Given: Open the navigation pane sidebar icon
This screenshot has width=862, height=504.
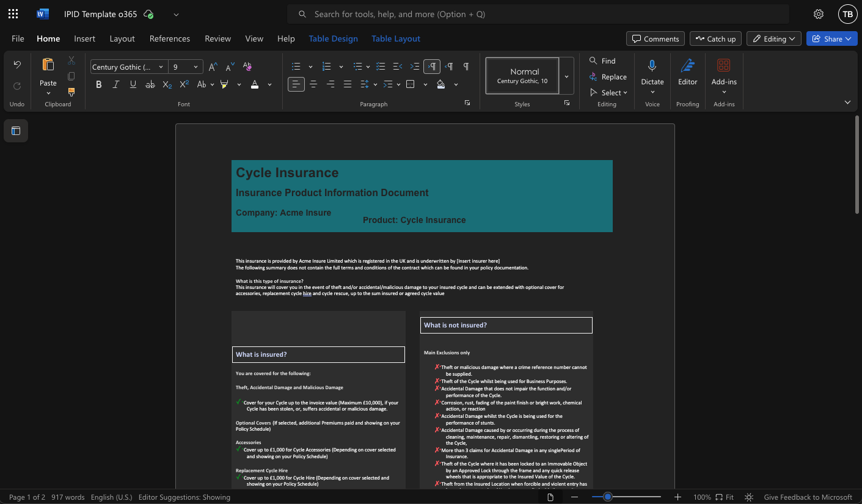Looking at the screenshot, I should click(x=16, y=131).
